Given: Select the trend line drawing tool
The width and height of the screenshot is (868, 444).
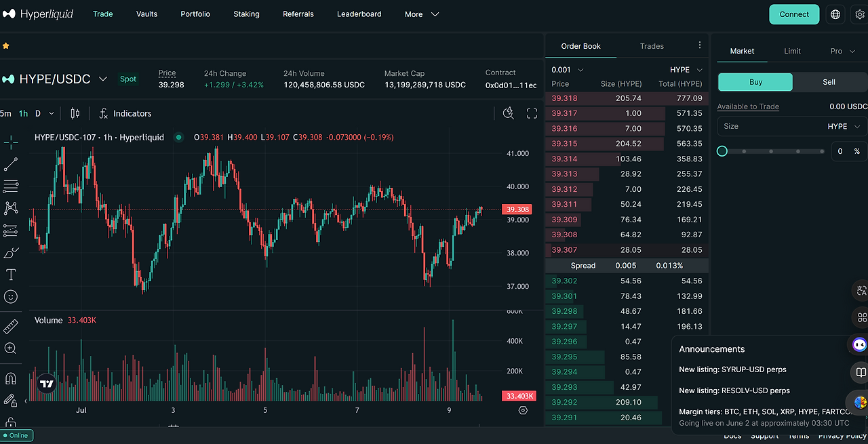Looking at the screenshot, I should [11, 164].
